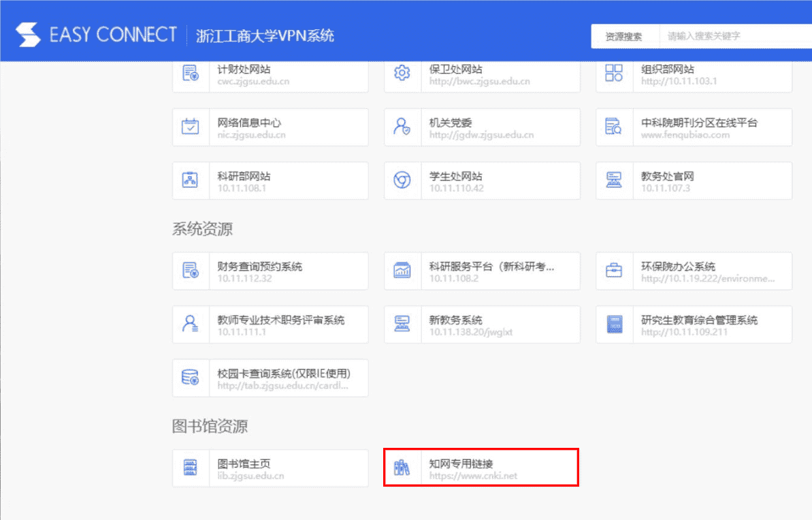Click the 机关党委 person shield icon

point(402,127)
